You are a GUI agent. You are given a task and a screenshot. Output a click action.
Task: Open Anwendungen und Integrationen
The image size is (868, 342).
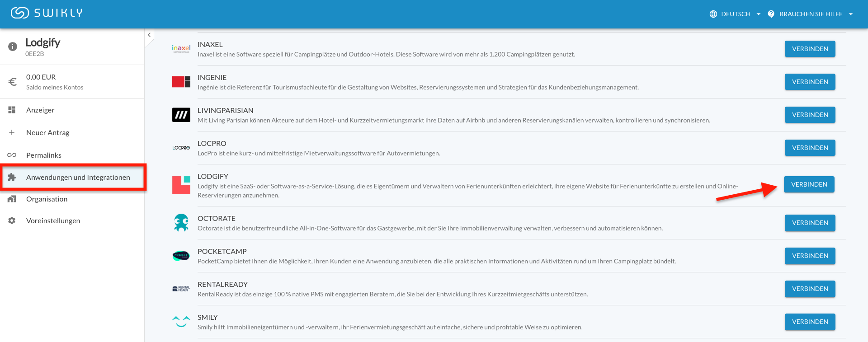72,177
